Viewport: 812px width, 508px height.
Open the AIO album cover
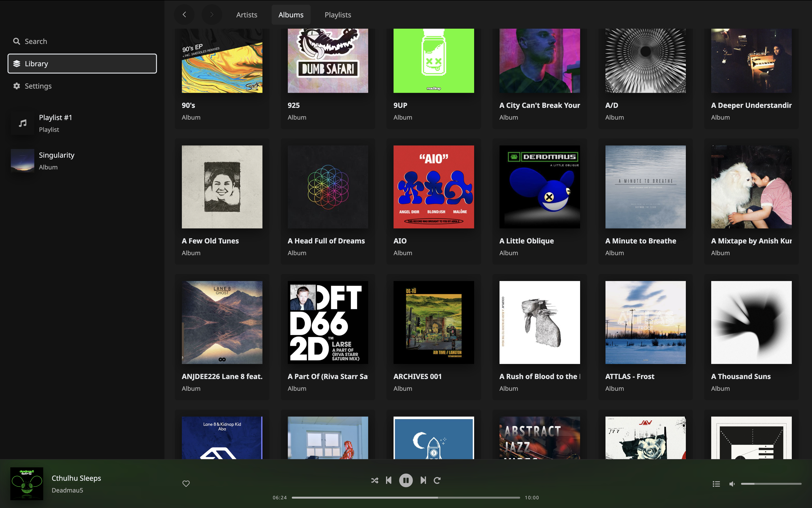[434, 187]
